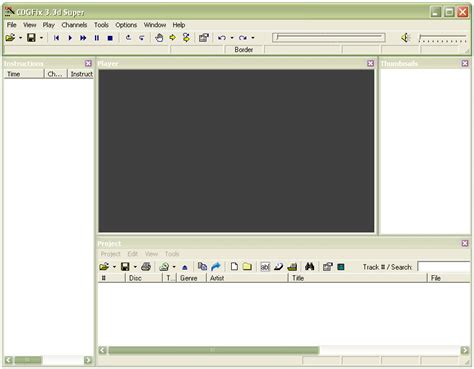Click the Undo arrow icon

click(x=222, y=38)
